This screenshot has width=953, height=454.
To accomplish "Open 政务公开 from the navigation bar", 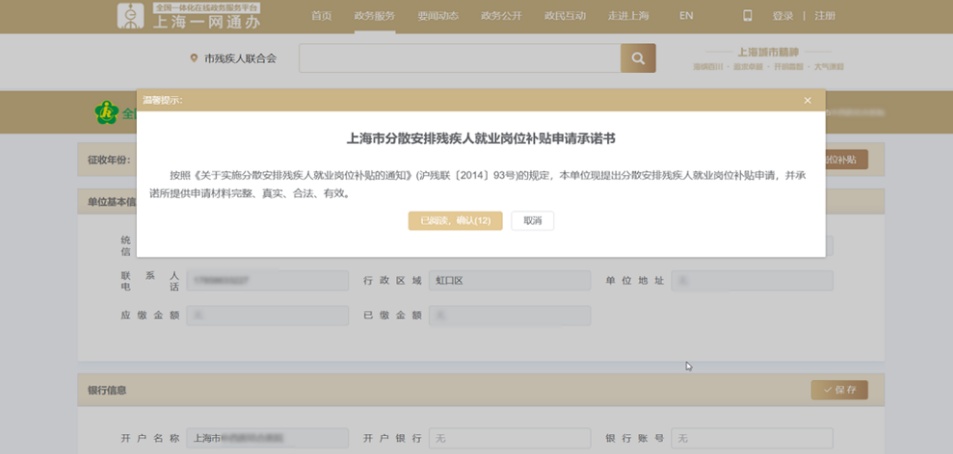I will point(500,16).
